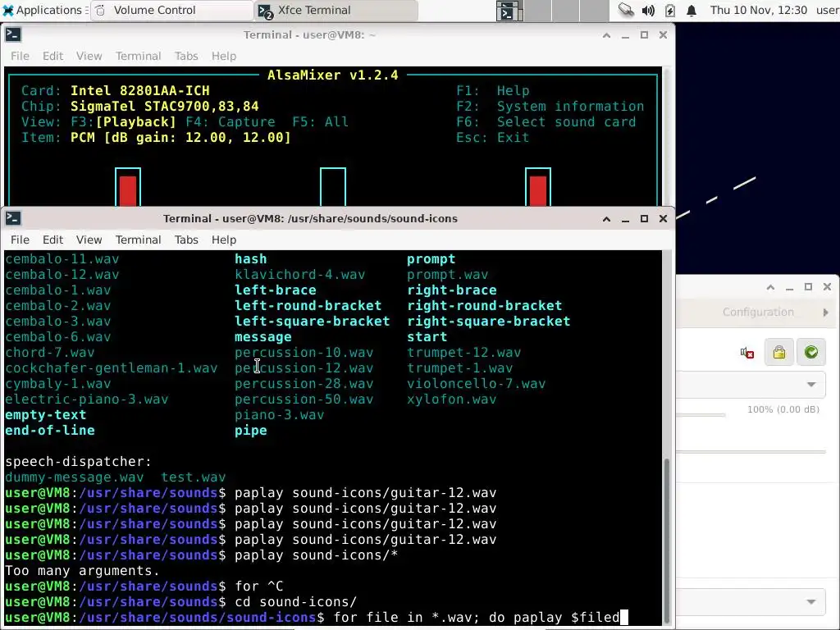The width and height of the screenshot is (840, 630).
Task: Click F3:[Playback] view in AlsaMixer
Action: [123, 121]
